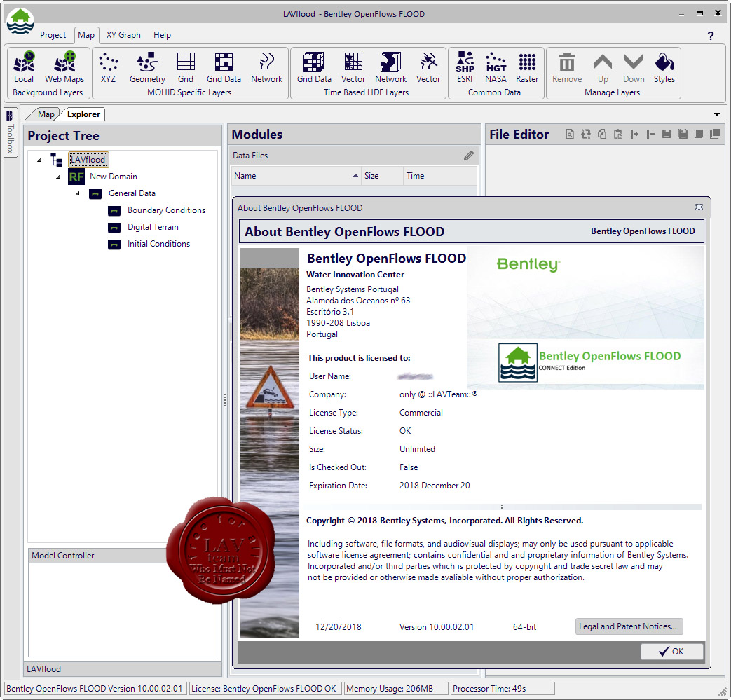Image resolution: width=731 pixels, height=700 pixels.
Task: Click the version text in status bar
Action: point(95,689)
